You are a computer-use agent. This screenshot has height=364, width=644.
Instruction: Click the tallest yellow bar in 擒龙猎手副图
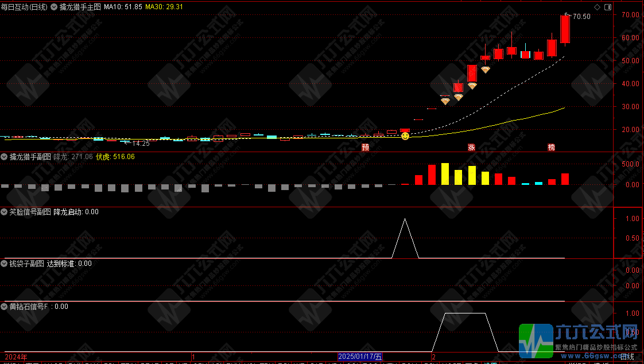pyautogui.click(x=445, y=173)
